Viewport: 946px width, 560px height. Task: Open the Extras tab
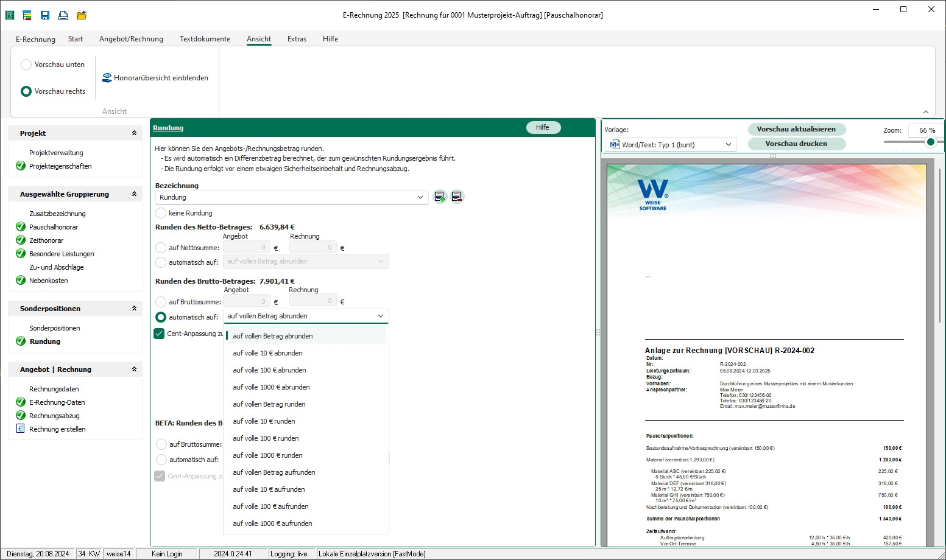(x=297, y=39)
